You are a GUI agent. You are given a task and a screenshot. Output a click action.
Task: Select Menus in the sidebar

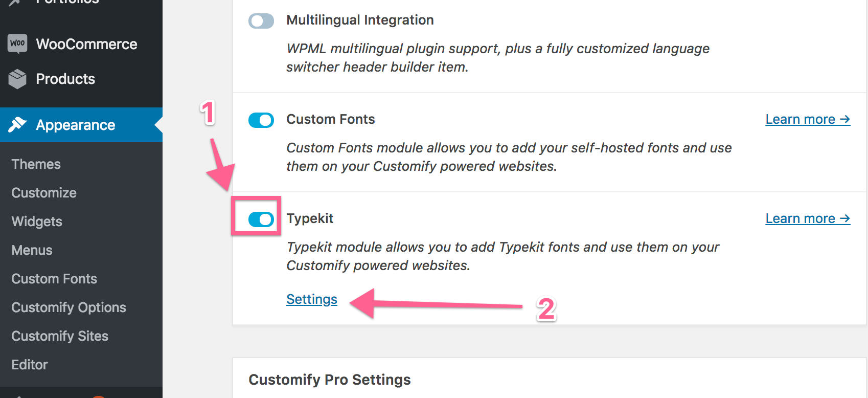[32, 250]
